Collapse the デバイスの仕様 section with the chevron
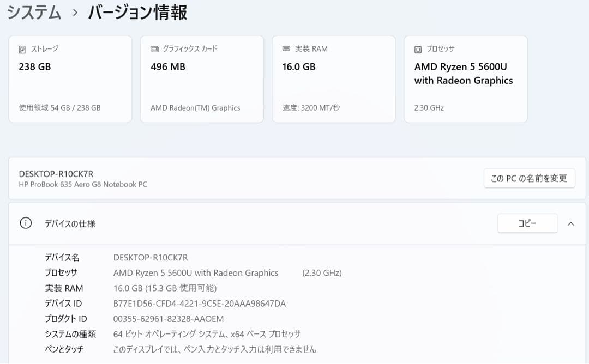 click(571, 223)
